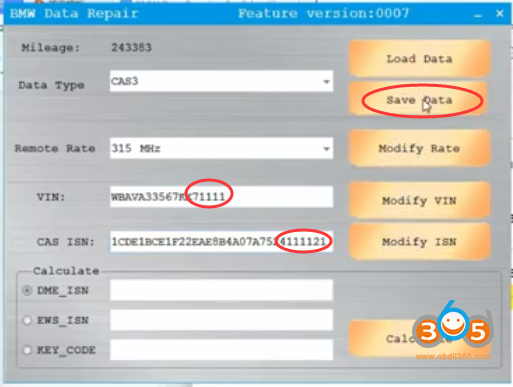Select the EWS_ISN radio button

tap(27, 320)
